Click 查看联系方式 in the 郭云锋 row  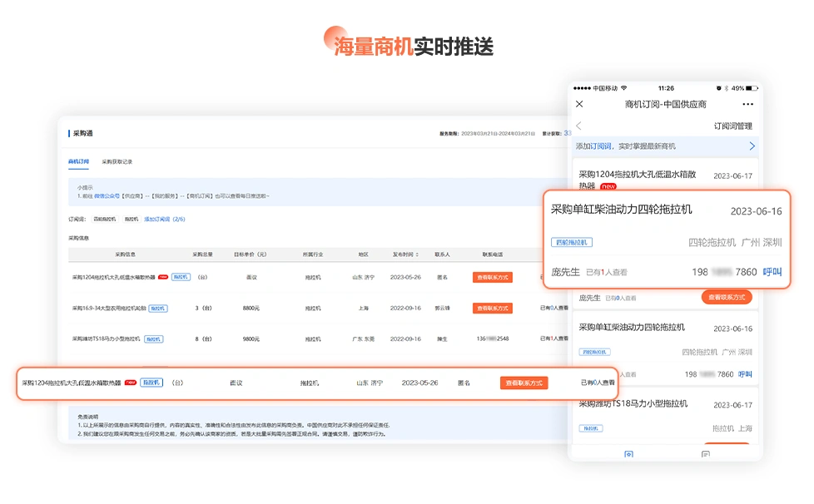[x=493, y=309]
